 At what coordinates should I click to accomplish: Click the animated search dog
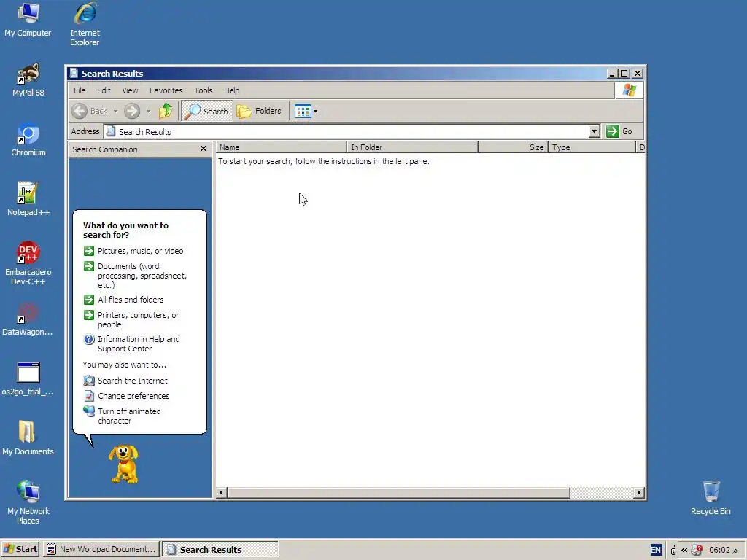124,464
